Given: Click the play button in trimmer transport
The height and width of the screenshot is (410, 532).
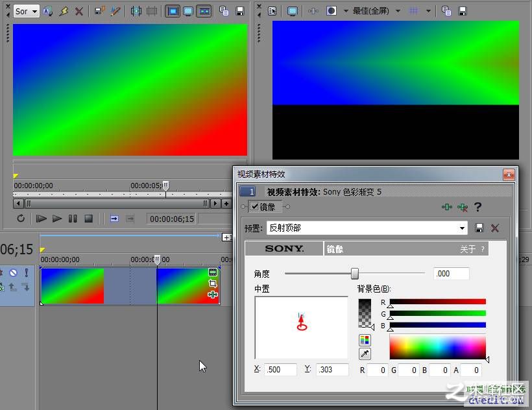Looking at the screenshot, I should point(57,219).
